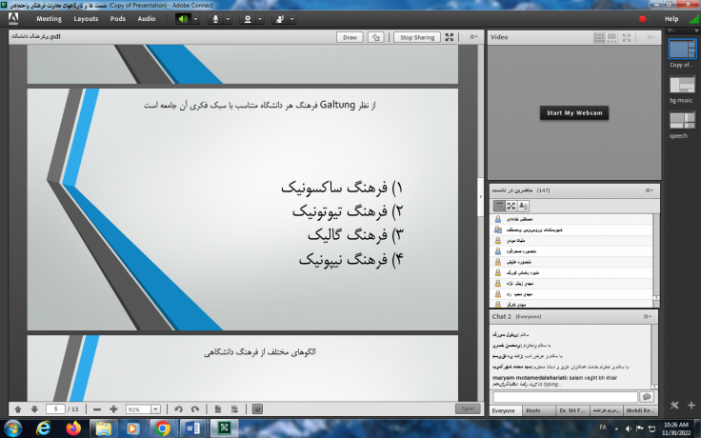
Task: Click Start My Webcam button
Action: coord(574,113)
